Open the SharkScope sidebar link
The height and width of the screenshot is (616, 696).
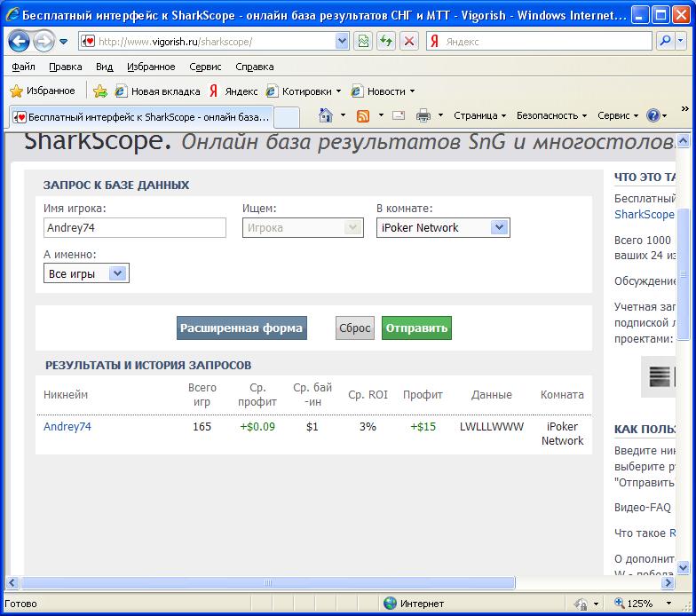pos(645,215)
